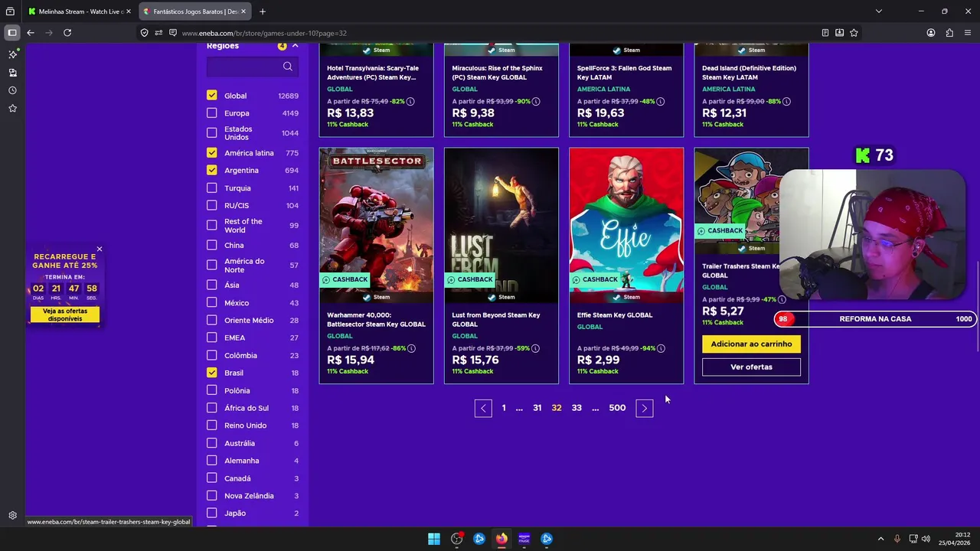Jump to results page 33

coord(577,408)
